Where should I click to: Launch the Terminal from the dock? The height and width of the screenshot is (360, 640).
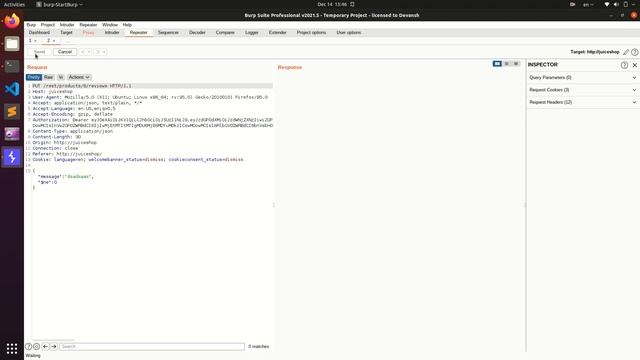point(12,66)
